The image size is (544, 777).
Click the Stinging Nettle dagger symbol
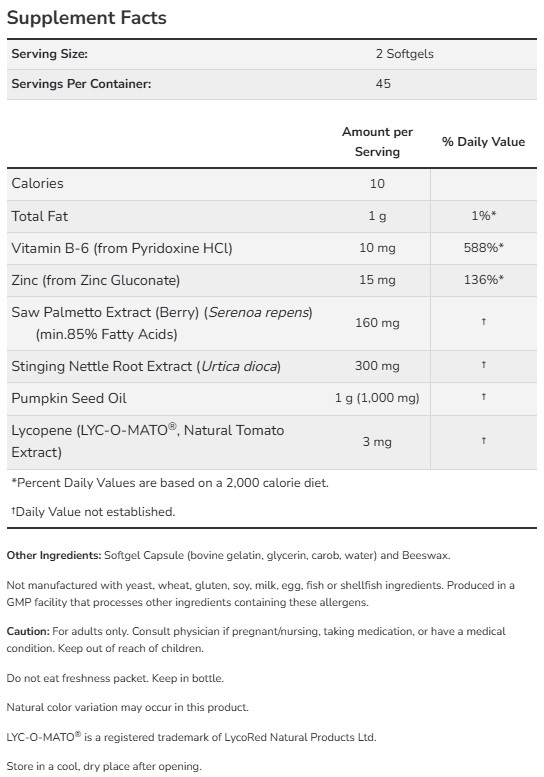coord(484,365)
